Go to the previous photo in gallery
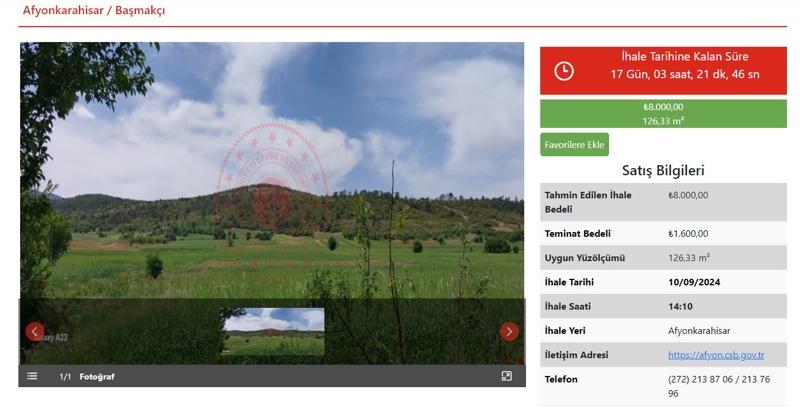The width and height of the screenshot is (800, 415). (x=35, y=331)
